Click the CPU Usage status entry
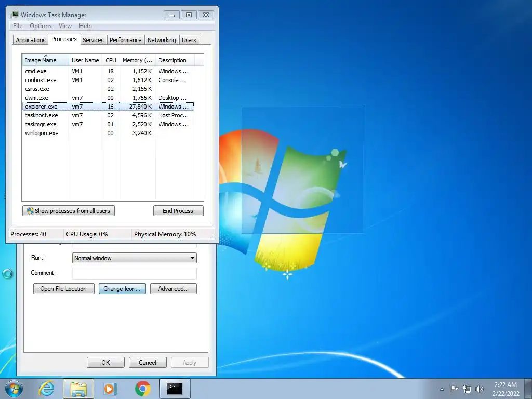The width and height of the screenshot is (532, 399). coord(87,234)
